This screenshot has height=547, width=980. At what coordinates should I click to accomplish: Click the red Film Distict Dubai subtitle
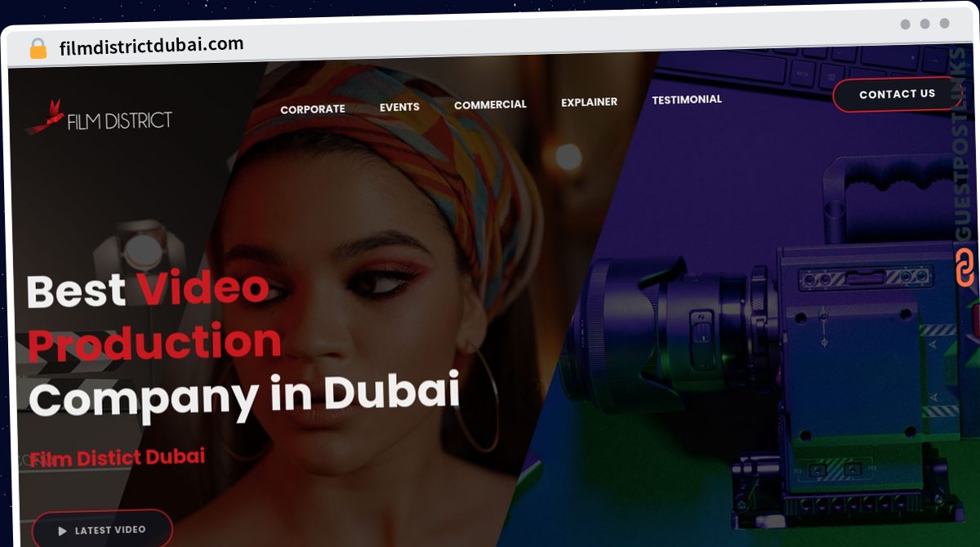pyautogui.click(x=117, y=457)
